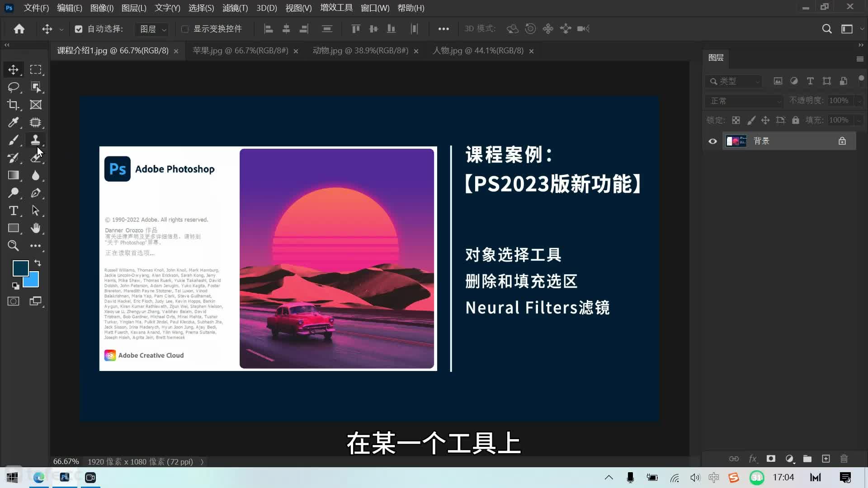Image resolution: width=868 pixels, height=488 pixels.
Task: Select the Pen tool
Action: [x=36, y=193]
